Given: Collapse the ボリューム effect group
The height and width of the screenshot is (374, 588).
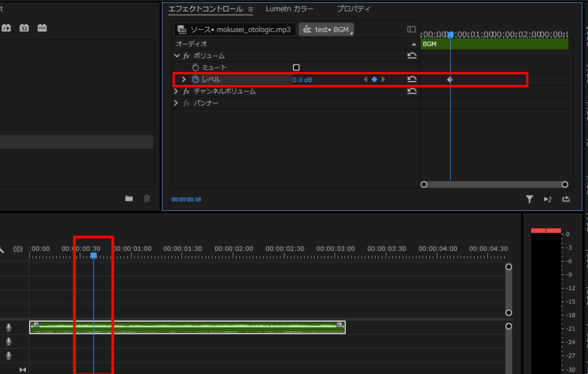Looking at the screenshot, I should pyautogui.click(x=177, y=56).
